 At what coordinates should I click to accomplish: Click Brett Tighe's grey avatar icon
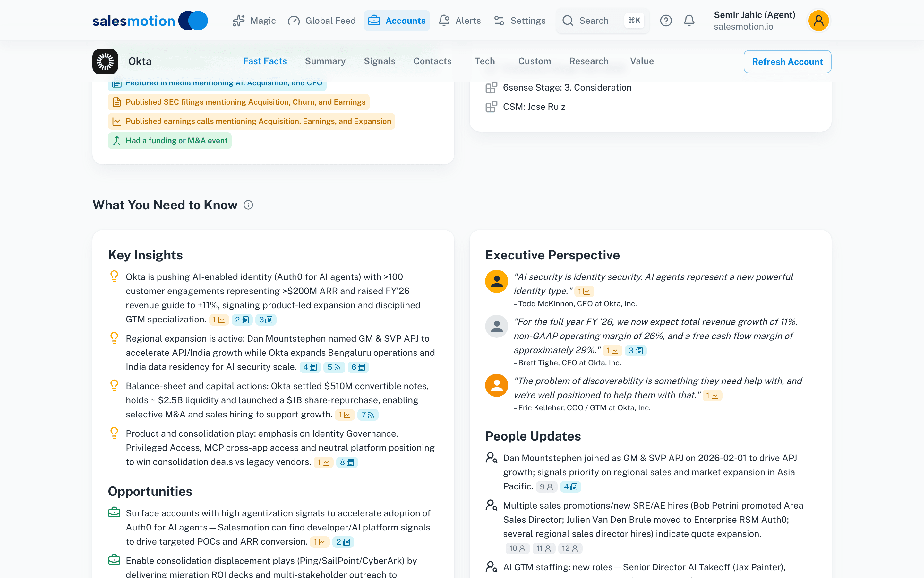(496, 327)
